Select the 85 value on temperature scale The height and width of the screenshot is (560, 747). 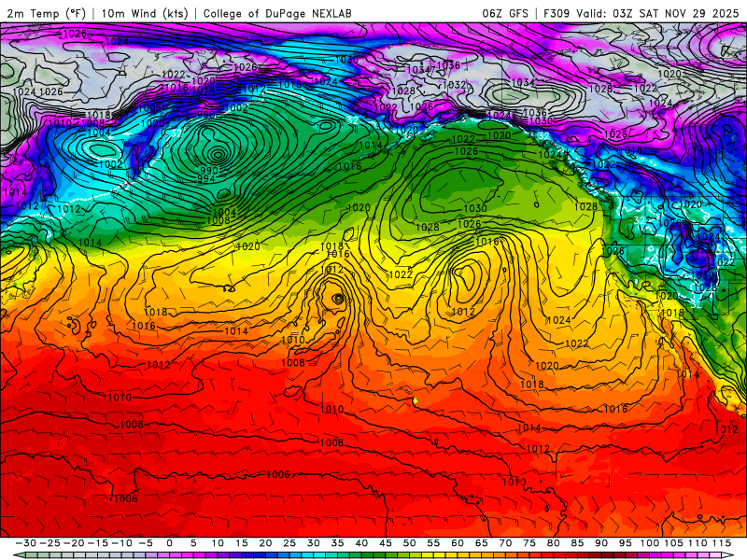pos(577,543)
